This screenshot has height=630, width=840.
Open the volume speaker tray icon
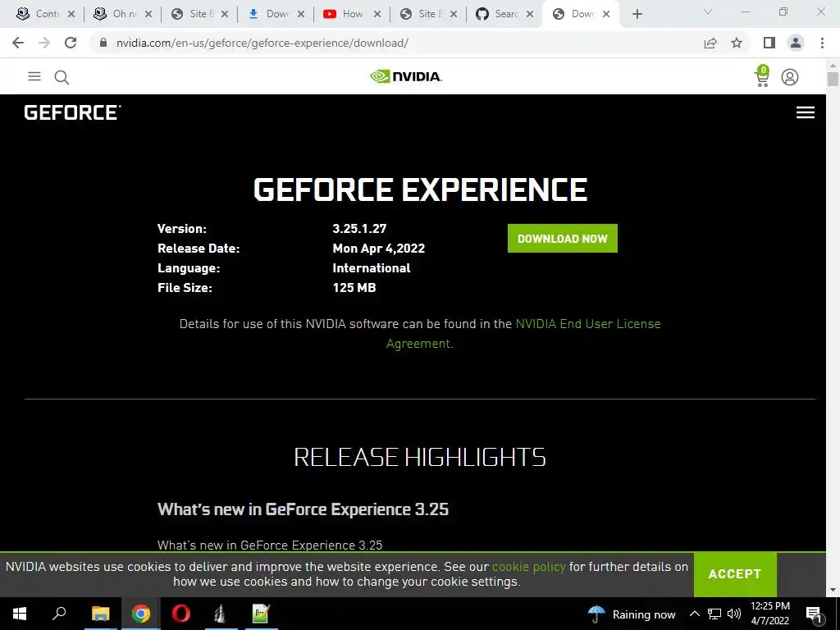click(x=734, y=614)
